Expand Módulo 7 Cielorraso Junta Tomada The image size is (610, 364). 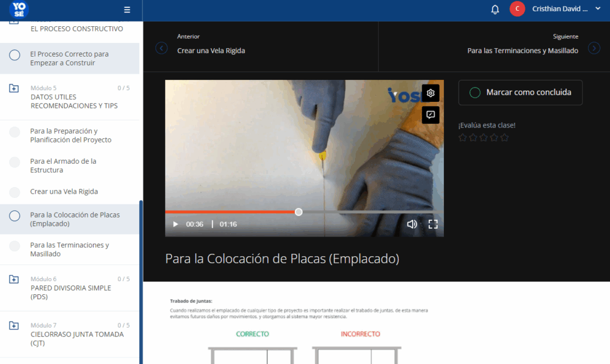14,325
